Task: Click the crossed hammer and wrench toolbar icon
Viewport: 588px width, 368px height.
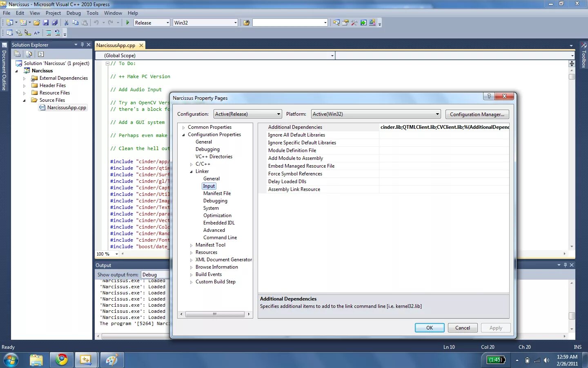Action: [354, 22]
